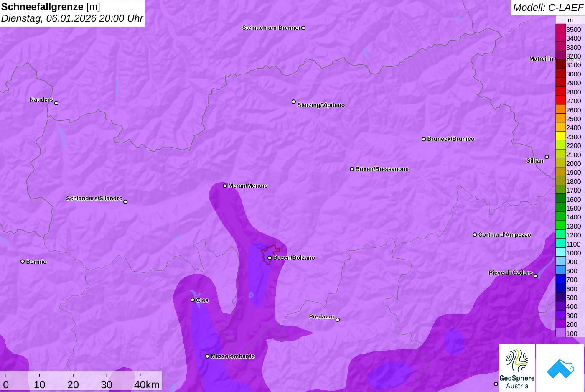The width and height of the screenshot is (585, 392).
Task: Click the Predazzo marker dot
Action: [338, 320]
